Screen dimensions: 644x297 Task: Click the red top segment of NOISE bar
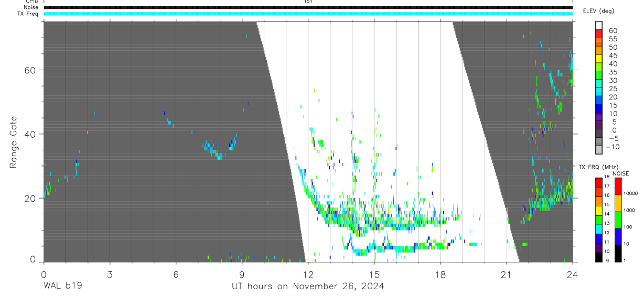point(618,186)
